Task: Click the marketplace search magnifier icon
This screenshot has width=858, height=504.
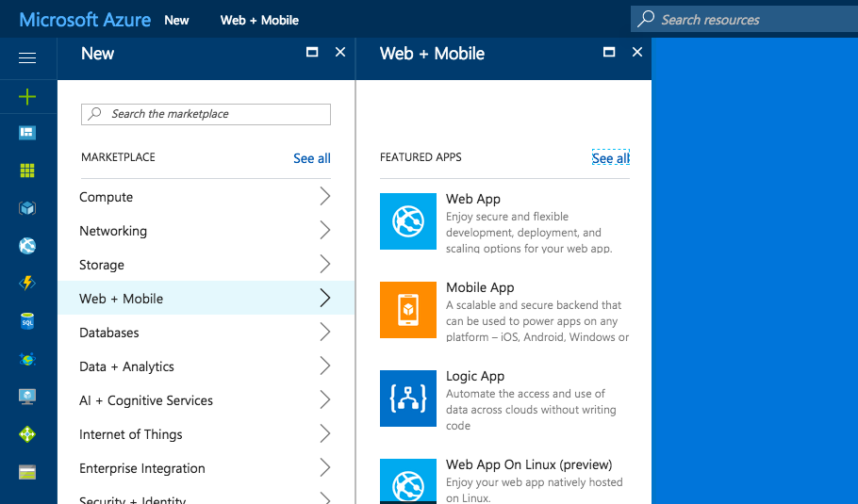Action: point(94,113)
